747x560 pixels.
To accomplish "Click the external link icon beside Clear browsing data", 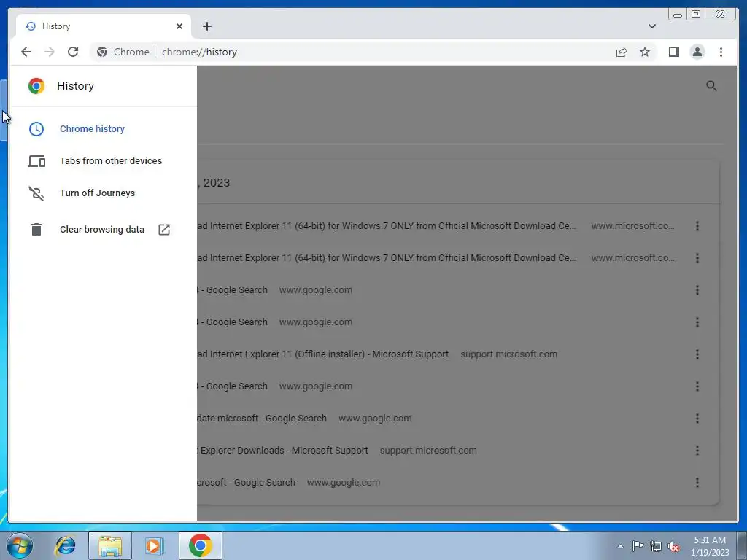I will (x=164, y=230).
